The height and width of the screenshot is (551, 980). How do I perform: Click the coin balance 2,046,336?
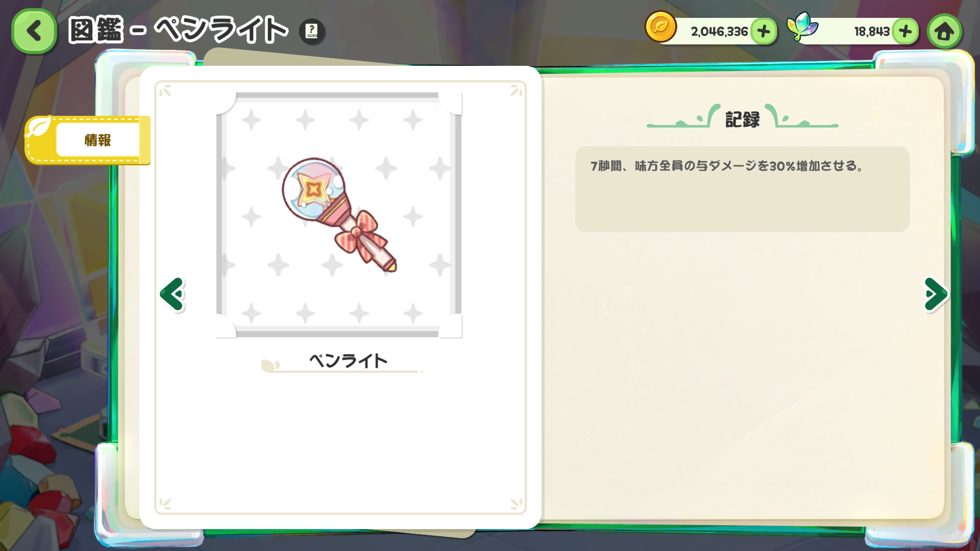pos(719,32)
